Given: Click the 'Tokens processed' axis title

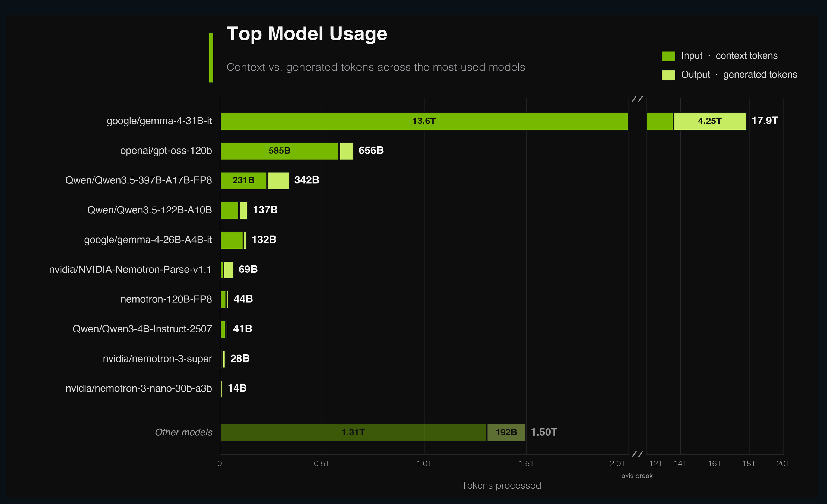Looking at the screenshot, I should pyautogui.click(x=501, y=486).
